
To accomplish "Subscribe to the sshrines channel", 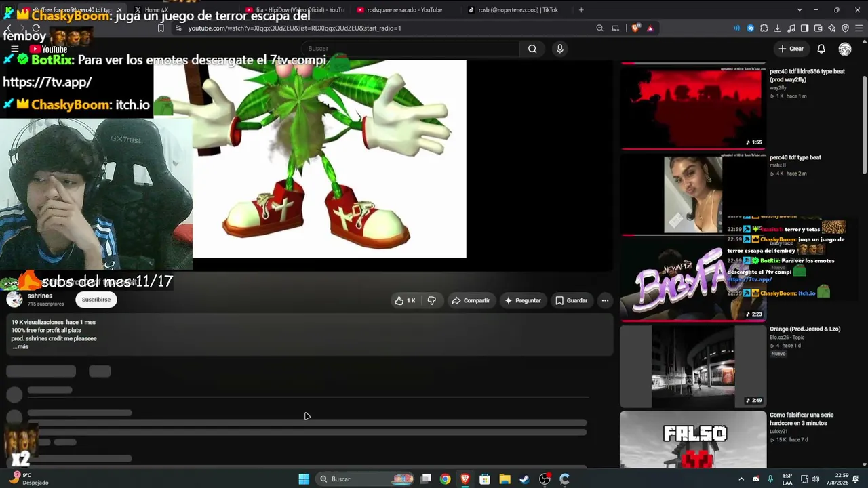I will pyautogui.click(x=96, y=300).
